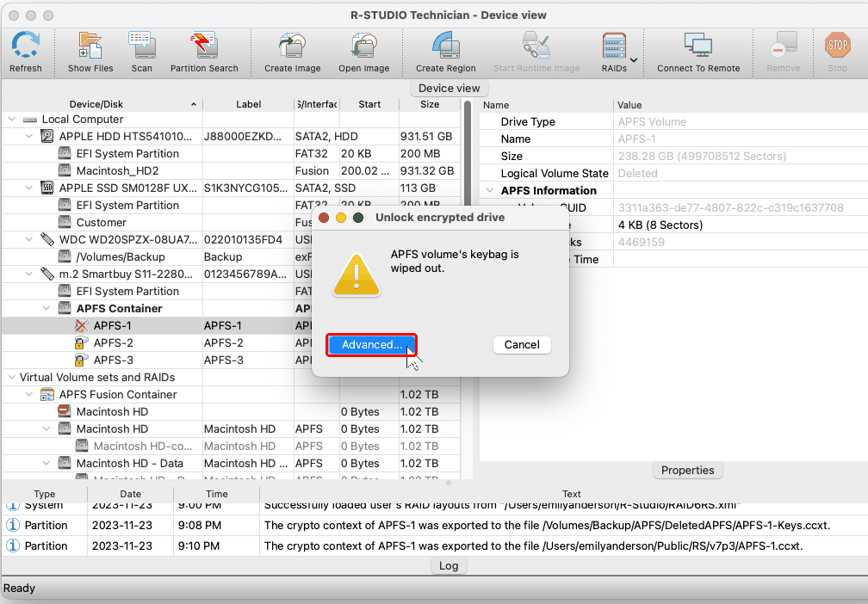
Task: Collapse the APFS Fusion Container node
Action: pyautogui.click(x=28, y=394)
